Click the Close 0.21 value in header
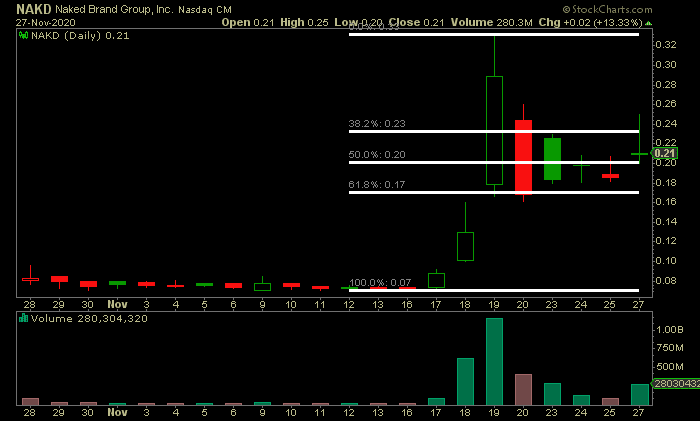The image size is (700, 421). coord(416,22)
